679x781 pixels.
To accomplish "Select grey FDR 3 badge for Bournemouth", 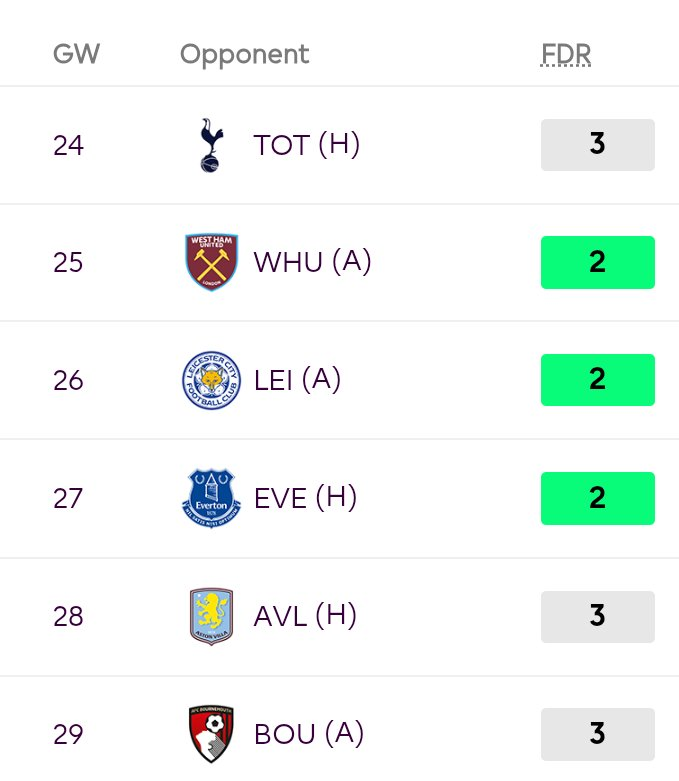I will coord(598,734).
